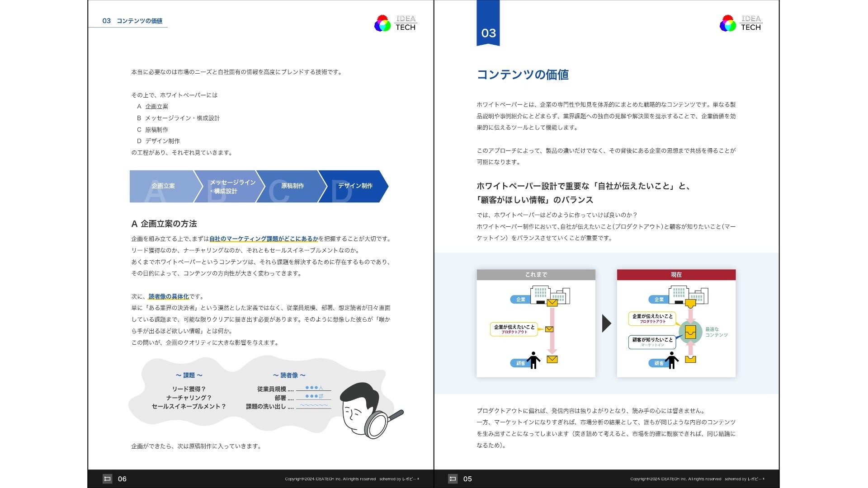Click footer icon beside page number 06
868x488 pixels.
click(x=107, y=479)
